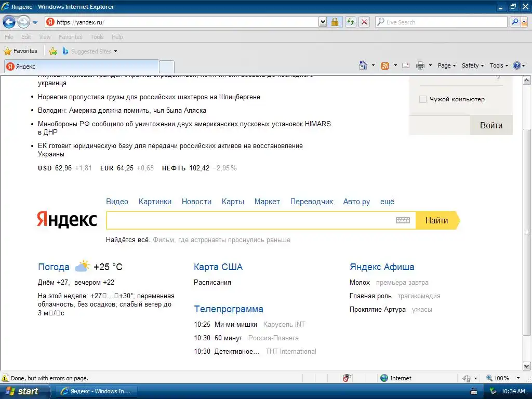The image size is (532, 399).
Task: Open Володин Аляска news headline
Action: click(x=122, y=111)
